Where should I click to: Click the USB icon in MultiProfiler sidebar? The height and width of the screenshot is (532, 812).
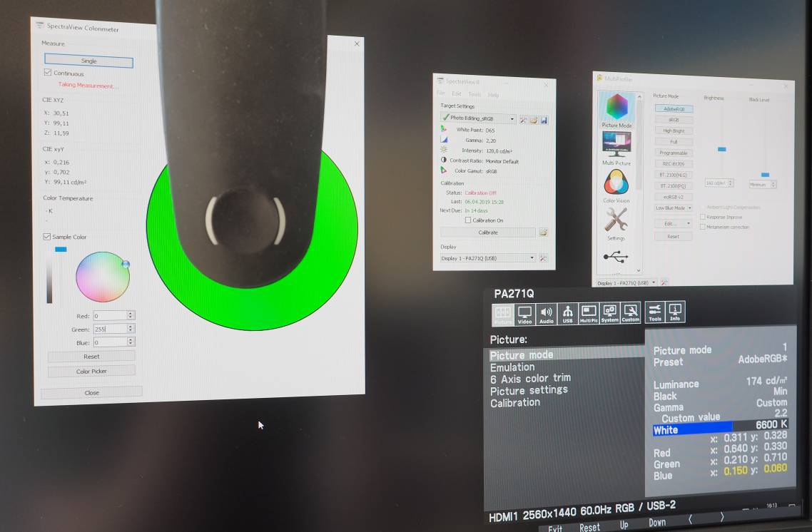[615, 257]
